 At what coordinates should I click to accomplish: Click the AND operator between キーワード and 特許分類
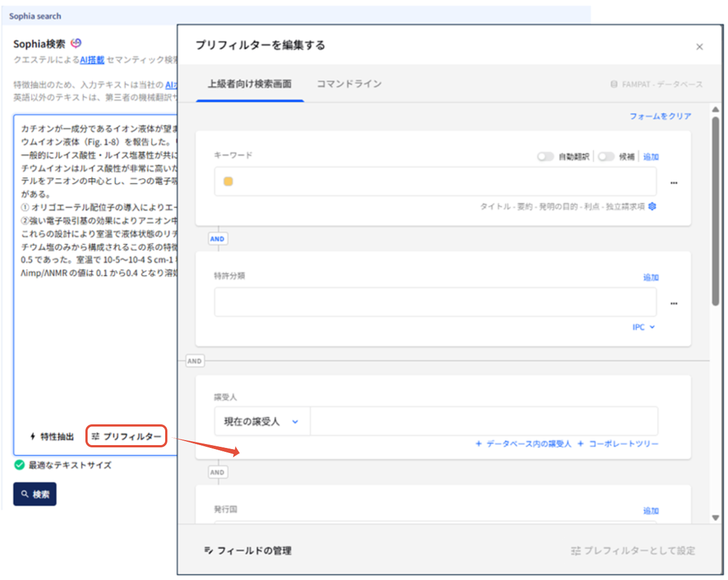217,239
